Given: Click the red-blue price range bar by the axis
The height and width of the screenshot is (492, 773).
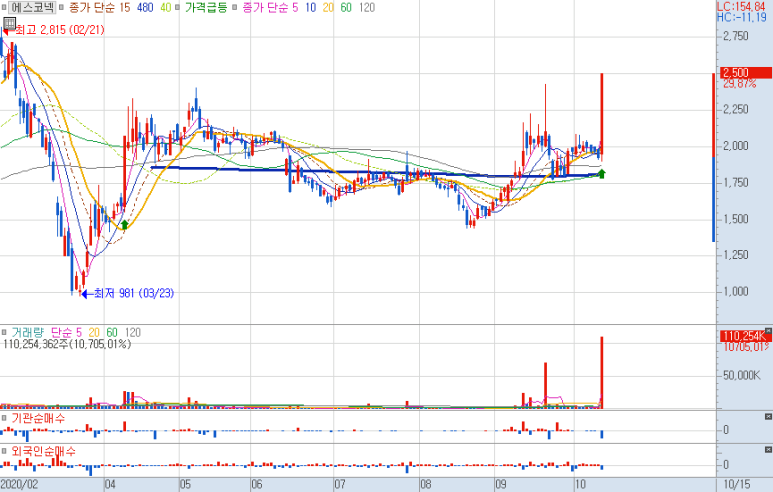Looking at the screenshot, I should (x=713, y=157).
